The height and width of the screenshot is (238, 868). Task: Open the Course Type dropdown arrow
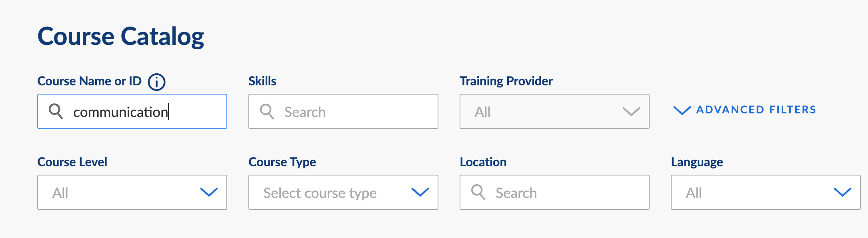420,192
